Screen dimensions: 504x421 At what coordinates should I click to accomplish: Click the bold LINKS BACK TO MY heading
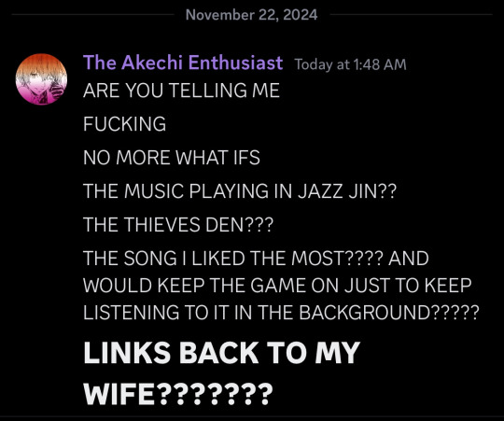pos(222,353)
